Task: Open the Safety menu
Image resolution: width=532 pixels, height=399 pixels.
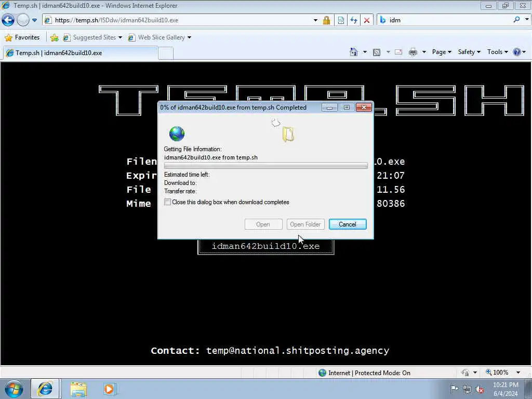Action: click(469, 52)
